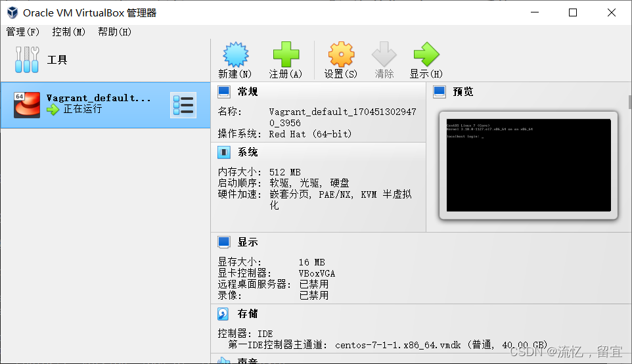
Task: Click the running-state green arrow under Vagrant_default
Action: coord(53,109)
